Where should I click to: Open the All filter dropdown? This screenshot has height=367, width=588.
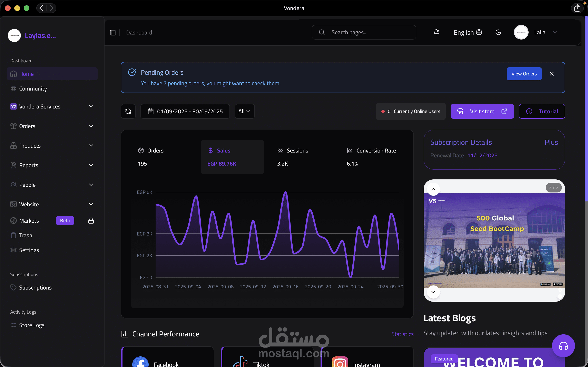pyautogui.click(x=244, y=111)
